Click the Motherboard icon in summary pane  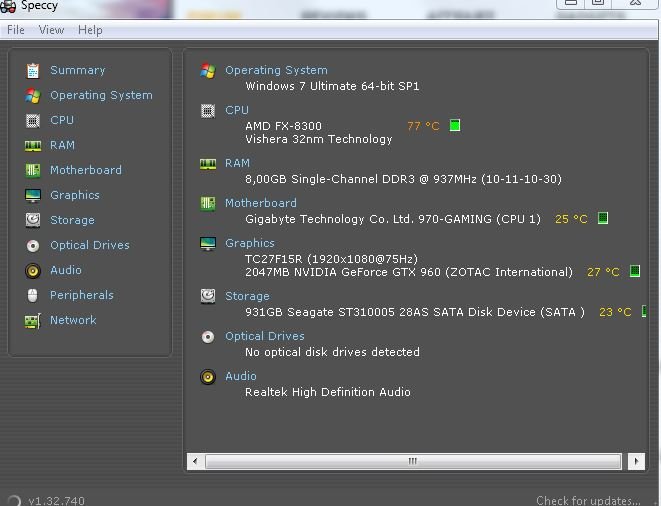[208, 204]
